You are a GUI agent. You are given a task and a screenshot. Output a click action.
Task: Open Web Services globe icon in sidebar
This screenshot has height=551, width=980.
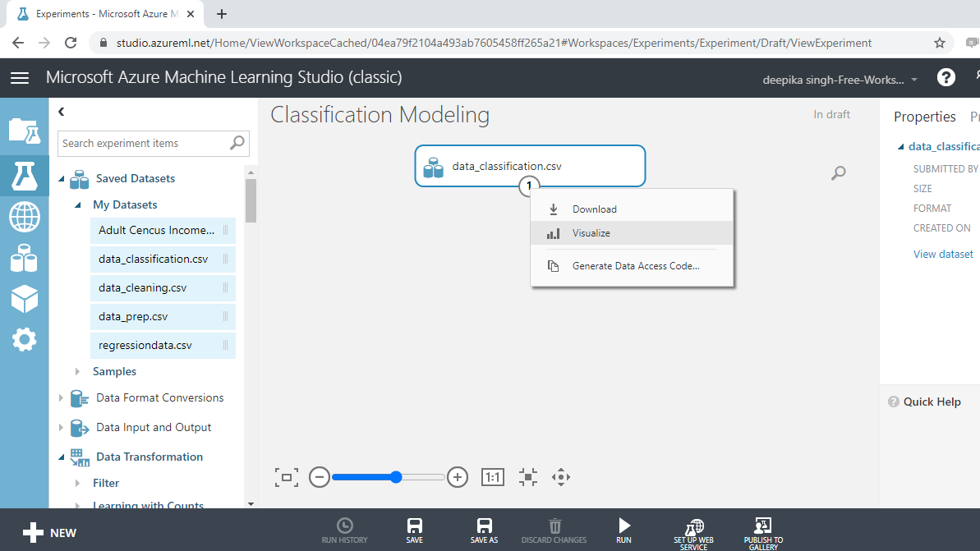click(x=25, y=218)
